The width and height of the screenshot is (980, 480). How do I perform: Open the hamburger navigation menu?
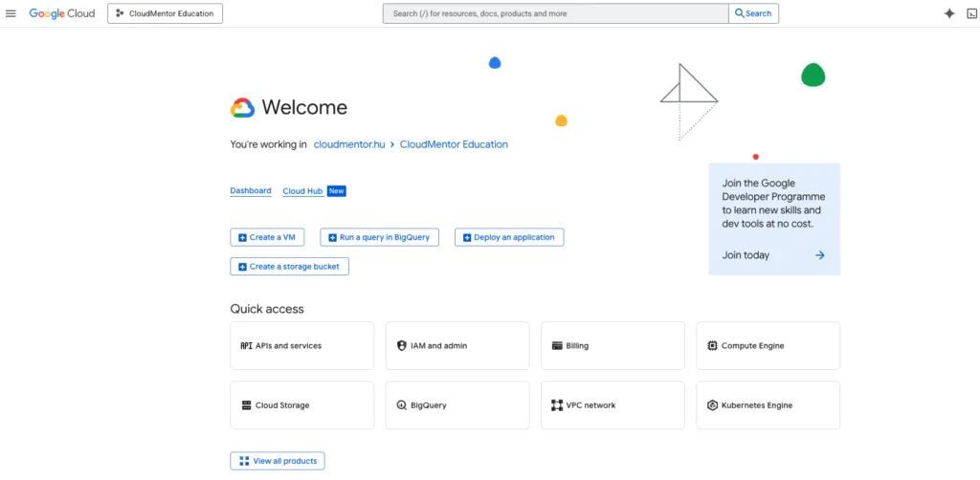tap(11, 13)
